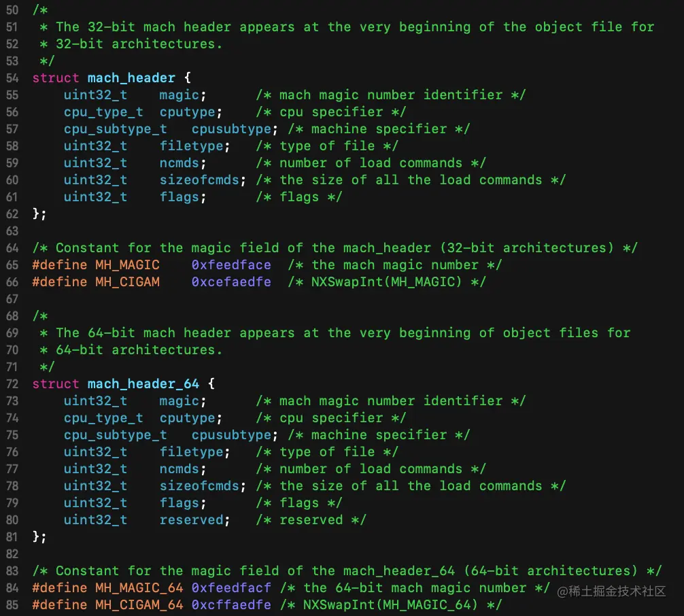
Task: Click the mach_header struct name on line 54
Action: 131,78
